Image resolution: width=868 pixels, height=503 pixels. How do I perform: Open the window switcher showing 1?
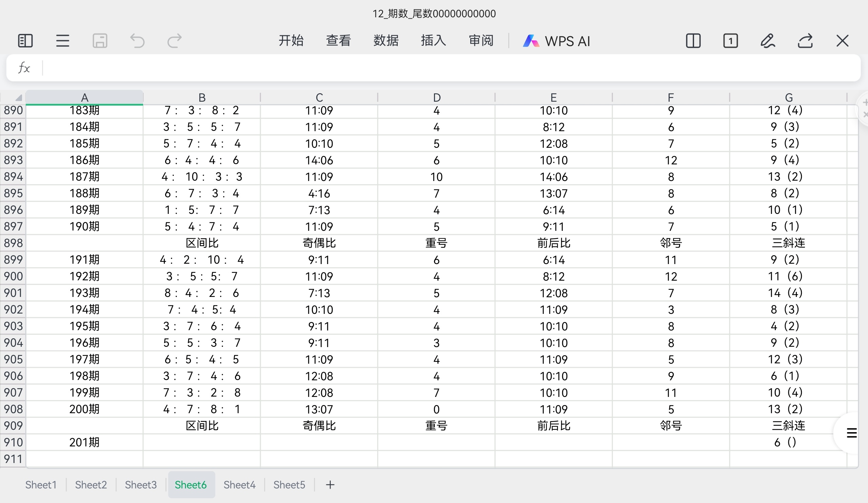(x=731, y=41)
